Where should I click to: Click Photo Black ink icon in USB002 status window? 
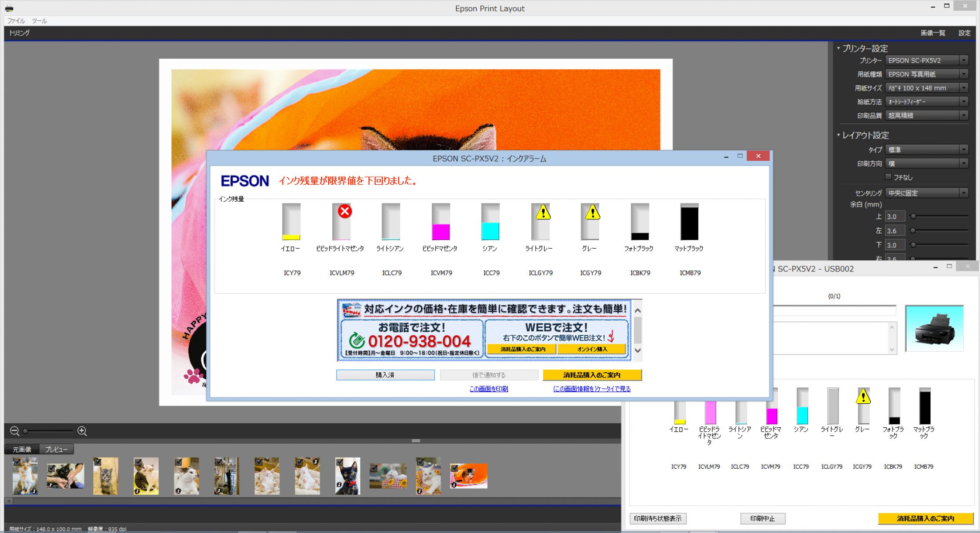coord(894,406)
